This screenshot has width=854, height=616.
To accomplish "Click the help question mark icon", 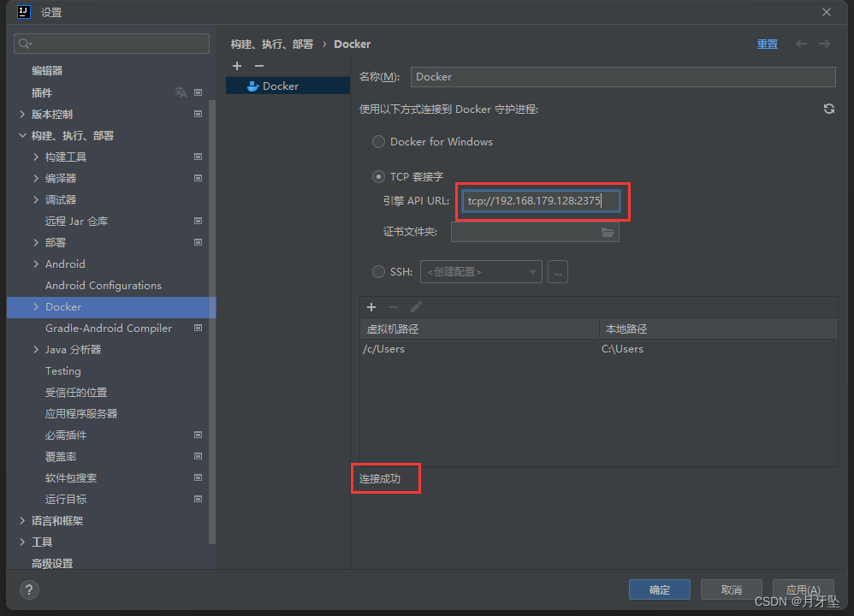I will point(29,589).
